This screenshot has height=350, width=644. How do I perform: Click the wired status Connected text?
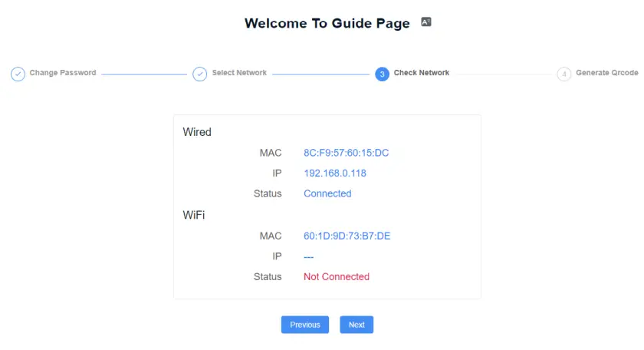327,193
